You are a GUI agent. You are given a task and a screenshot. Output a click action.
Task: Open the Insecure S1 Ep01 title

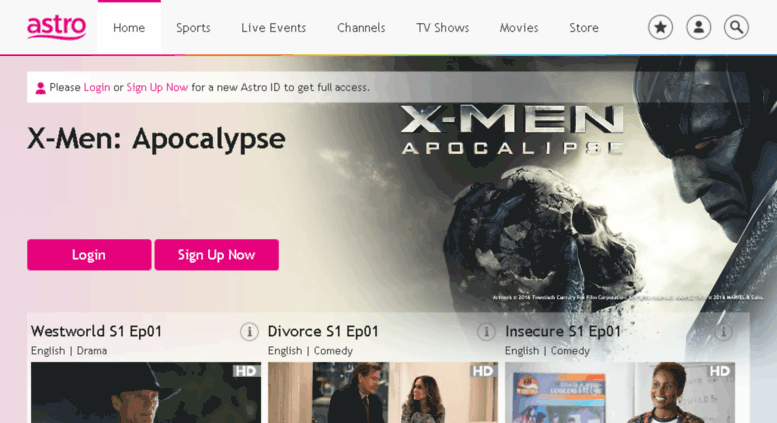click(x=563, y=331)
